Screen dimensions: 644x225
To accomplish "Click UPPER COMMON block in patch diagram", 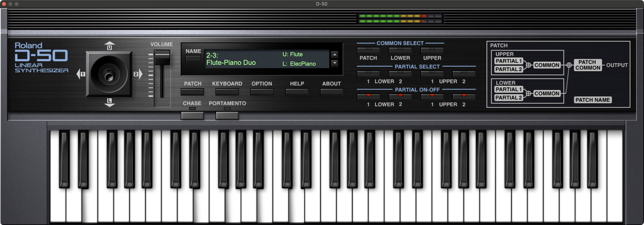I will [x=547, y=65].
